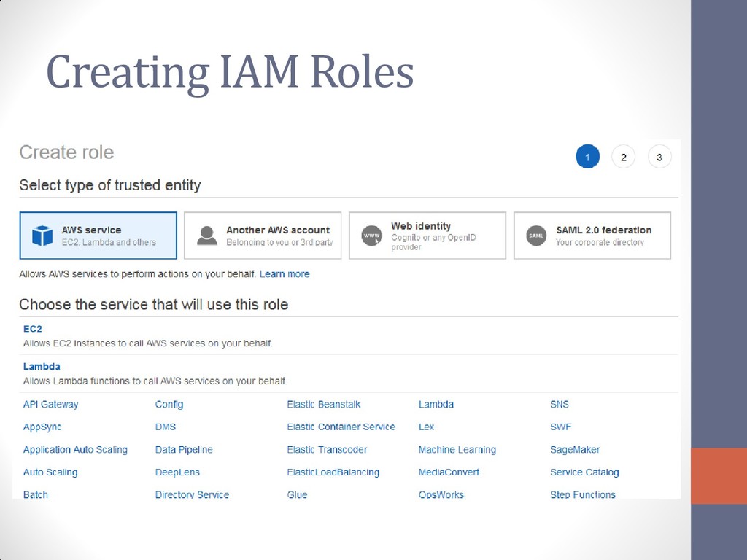This screenshot has height=560, width=747.
Task: Pick Machine Learning service link
Action: [x=457, y=449]
